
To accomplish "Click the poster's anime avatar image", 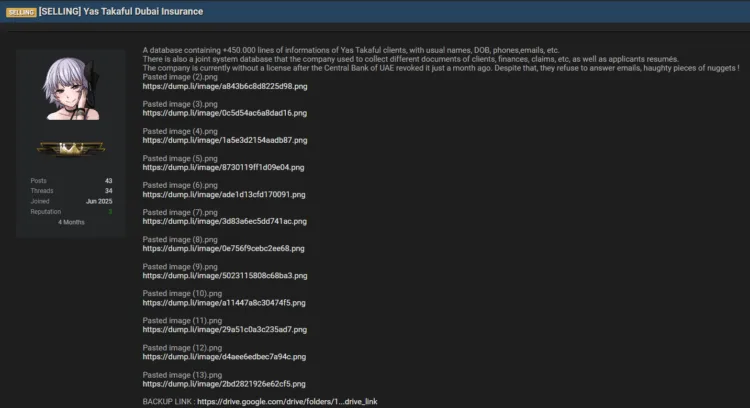I will [71, 89].
